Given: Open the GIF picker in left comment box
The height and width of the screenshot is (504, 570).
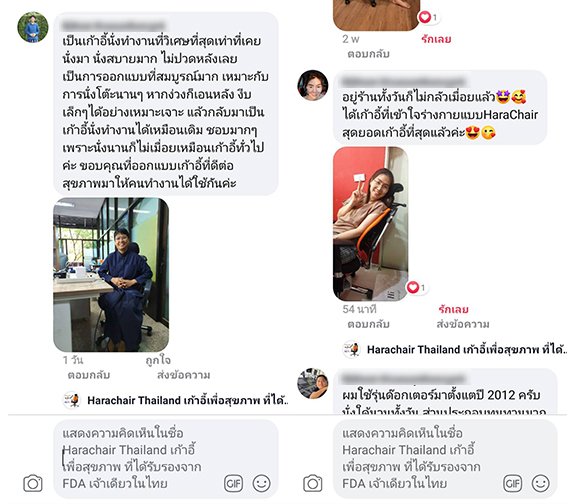Looking at the screenshot, I should (x=233, y=484).
